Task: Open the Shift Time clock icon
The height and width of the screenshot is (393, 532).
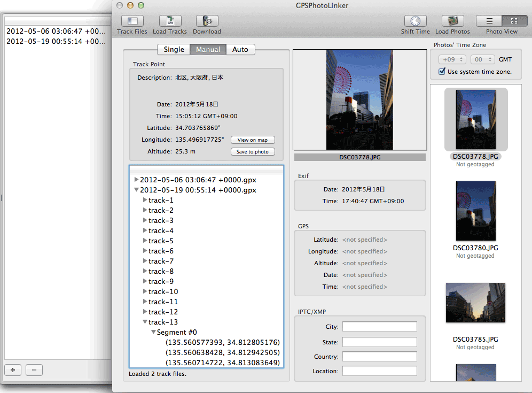Action: coord(415,21)
